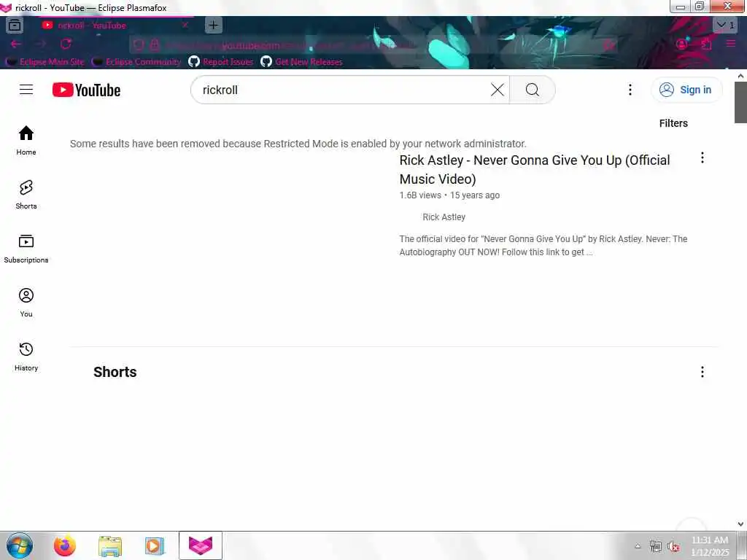The width and height of the screenshot is (747, 560).
Task: Open YouTube settings three-dot menu near Sign in
Action: (x=630, y=90)
